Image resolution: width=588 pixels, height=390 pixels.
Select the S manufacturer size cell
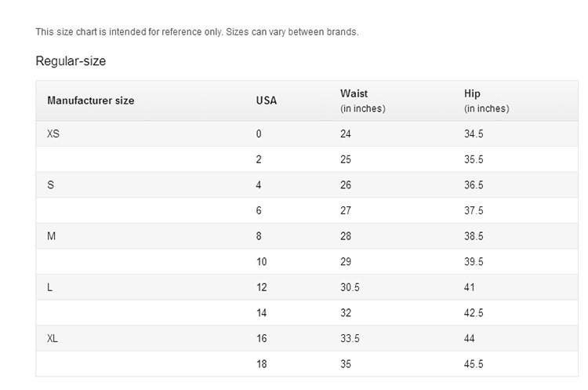point(51,184)
